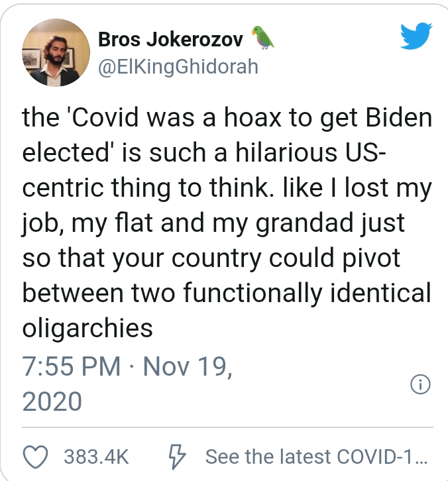Like the tweet with the heart icon

pyautogui.click(x=36, y=456)
